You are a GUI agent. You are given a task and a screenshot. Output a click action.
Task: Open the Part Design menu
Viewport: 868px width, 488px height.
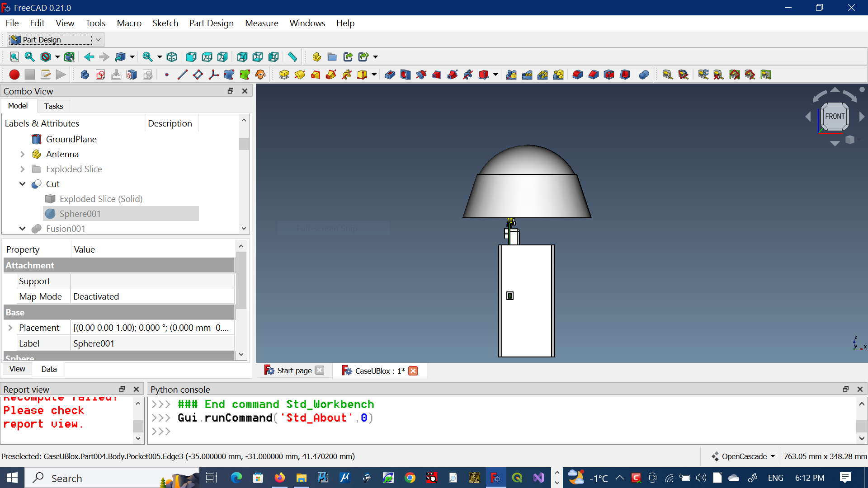(211, 23)
